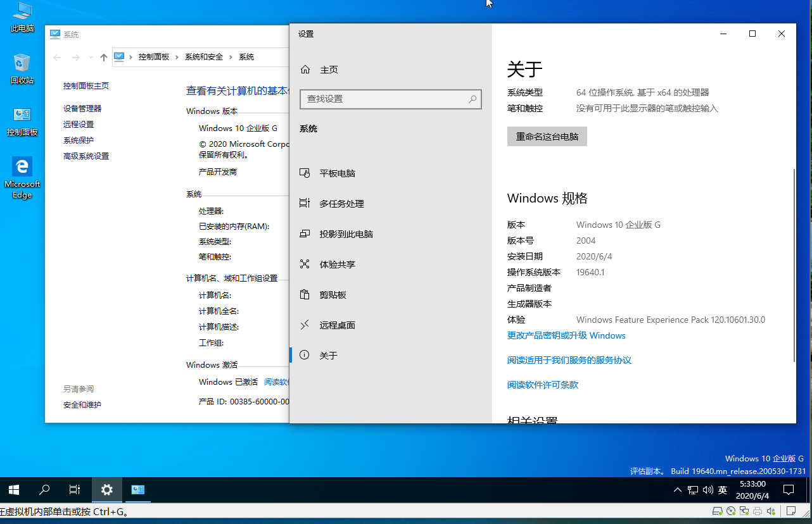
Task: Go to 体验共享 settings page
Action: click(x=391, y=265)
